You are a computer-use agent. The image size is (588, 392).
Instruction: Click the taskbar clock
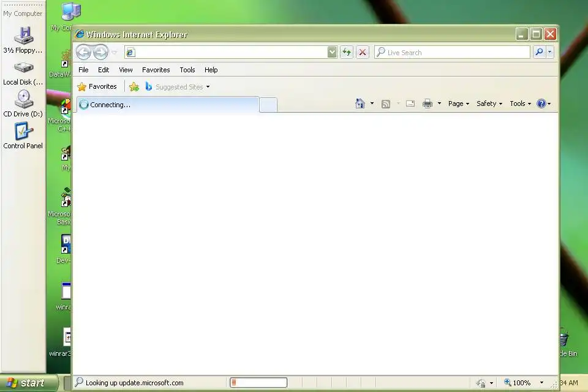pyautogui.click(x=569, y=383)
